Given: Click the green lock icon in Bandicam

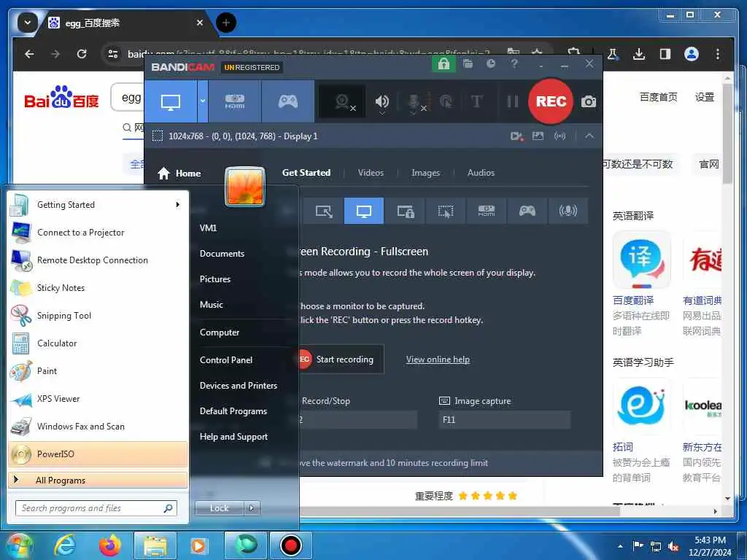Looking at the screenshot, I should 444,64.
